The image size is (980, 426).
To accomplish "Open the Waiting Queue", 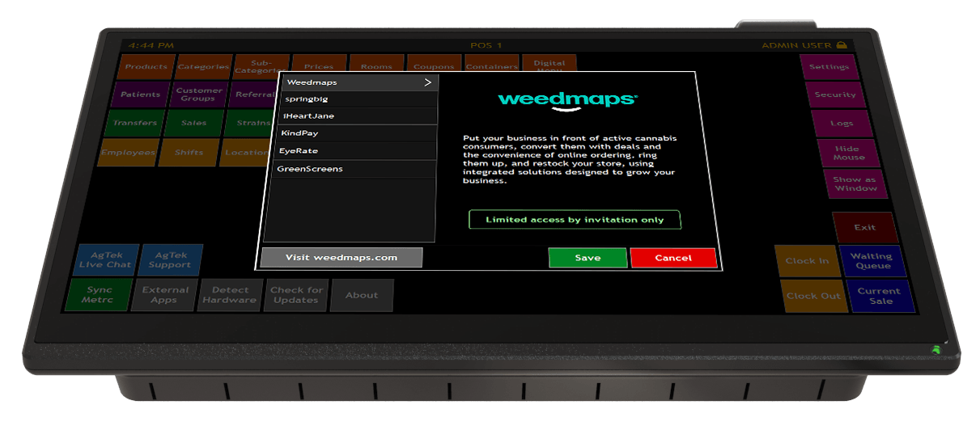I will [x=871, y=261].
